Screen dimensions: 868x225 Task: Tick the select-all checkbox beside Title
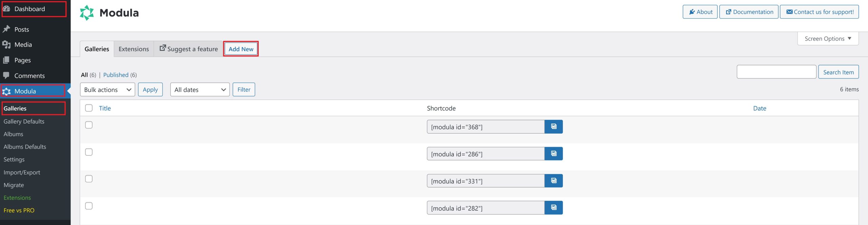tap(89, 108)
